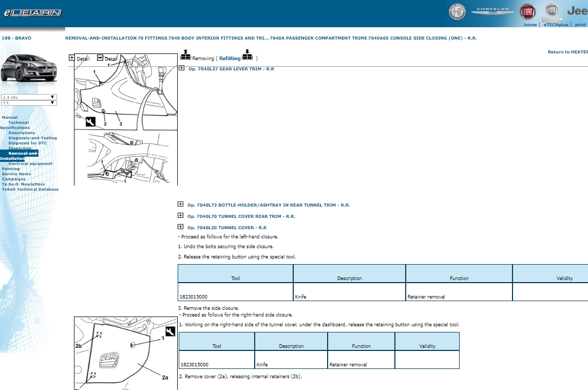Select Removal-and-Installation menu item
The height and width of the screenshot is (390, 588).
point(19,156)
